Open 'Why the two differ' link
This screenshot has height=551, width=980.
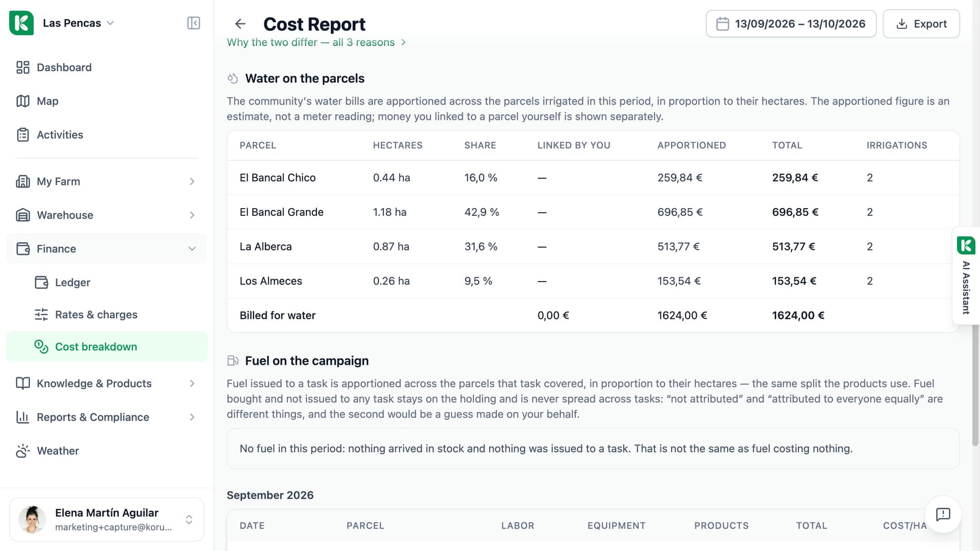316,42
